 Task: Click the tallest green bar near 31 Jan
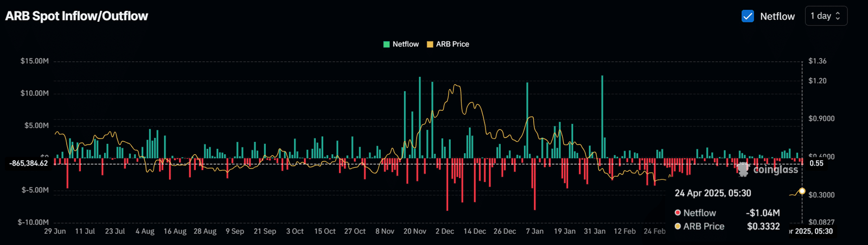pos(602,117)
